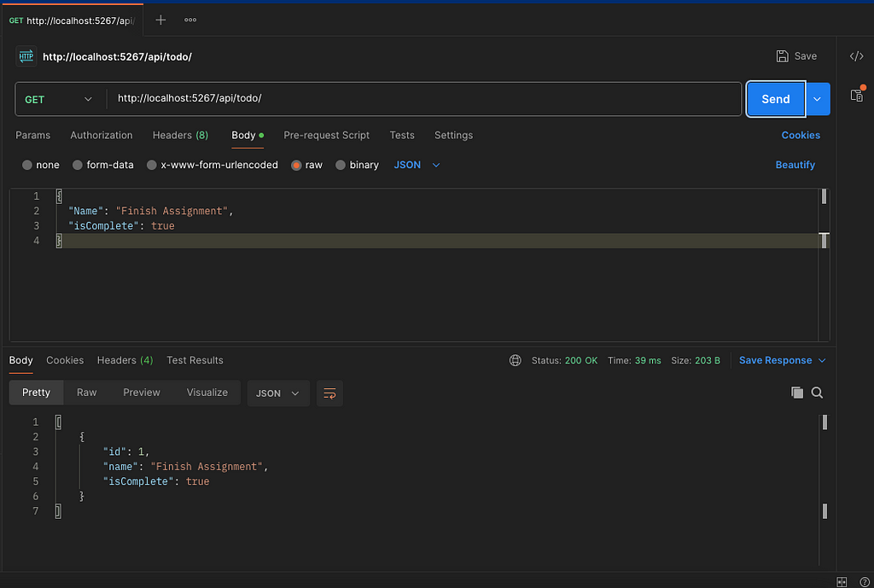Viewport: 874px width, 588px height.
Task: Switch to the Params tab
Action: 33,136
